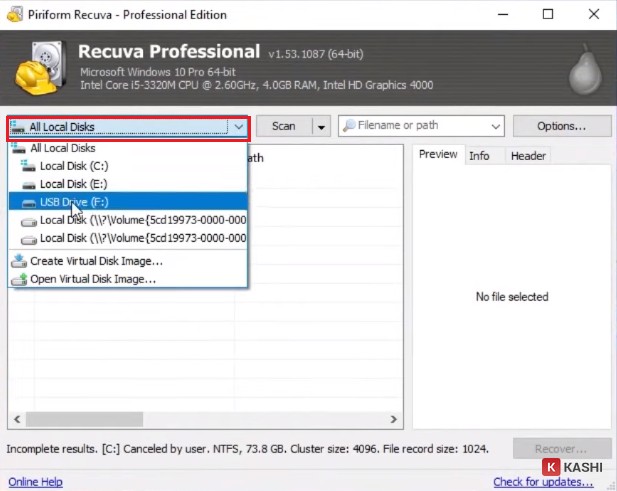The width and height of the screenshot is (617, 491).
Task: Open the Online Help link
Action: (x=35, y=482)
